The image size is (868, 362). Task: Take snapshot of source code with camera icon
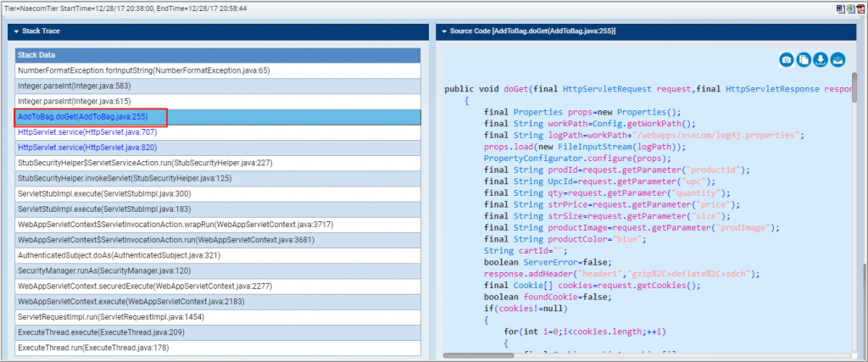click(787, 60)
